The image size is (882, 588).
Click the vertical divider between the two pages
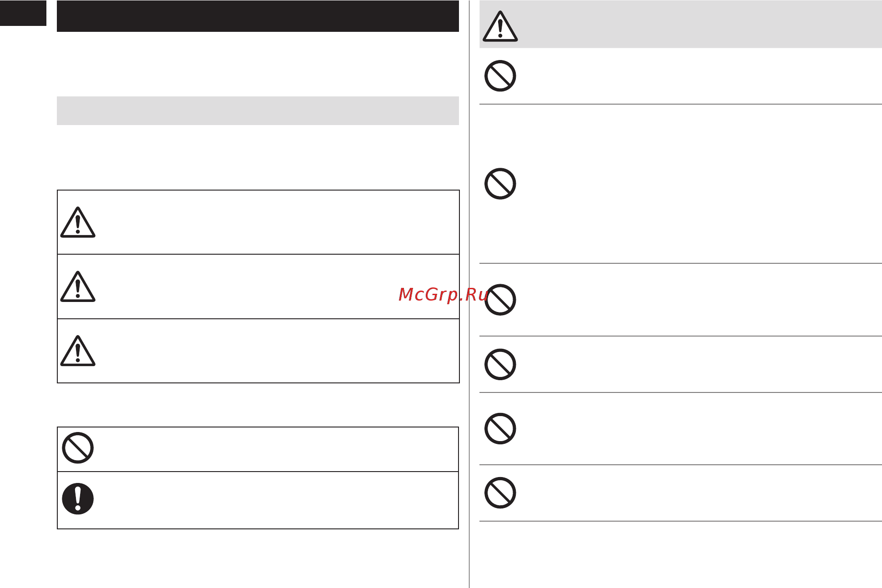click(x=469, y=294)
